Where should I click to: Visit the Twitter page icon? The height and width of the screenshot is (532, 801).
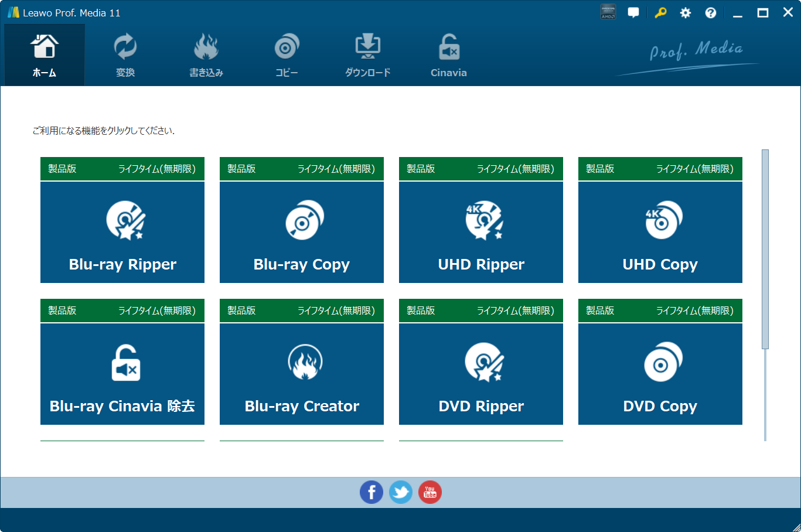click(x=401, y=492)
